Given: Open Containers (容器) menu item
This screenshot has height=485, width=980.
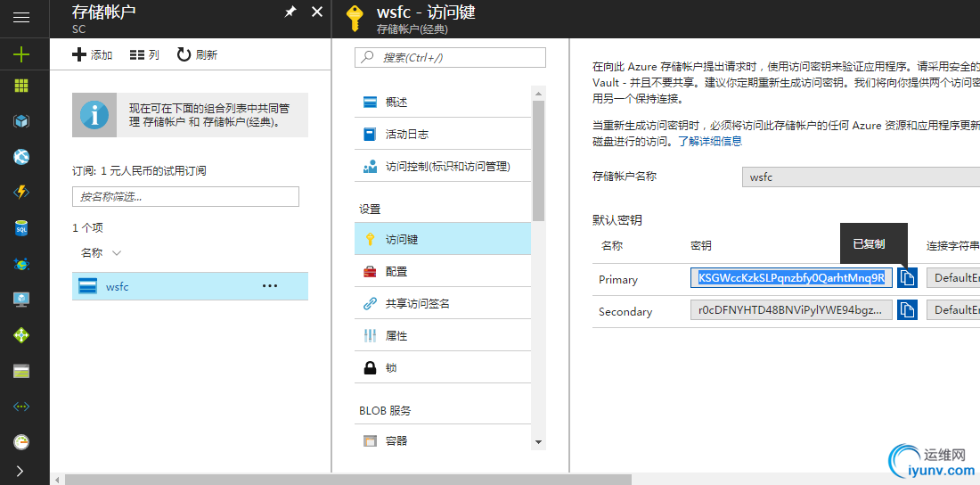Looking at the screenshot, I should click(x=443, y=441).
